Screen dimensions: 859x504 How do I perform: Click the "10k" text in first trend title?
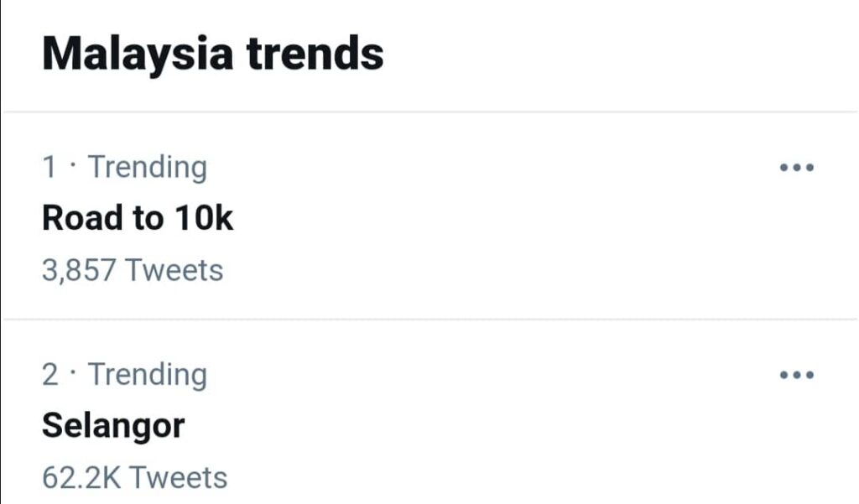point(204,219)
